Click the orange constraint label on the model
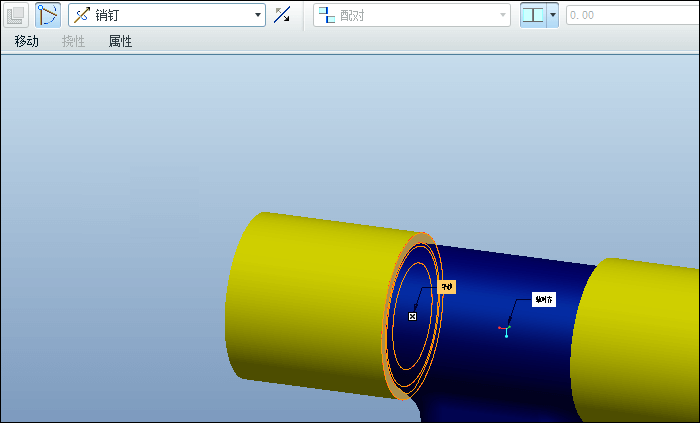Image resolution: width=700 pixels, height=423 pixels. (446, 287)
